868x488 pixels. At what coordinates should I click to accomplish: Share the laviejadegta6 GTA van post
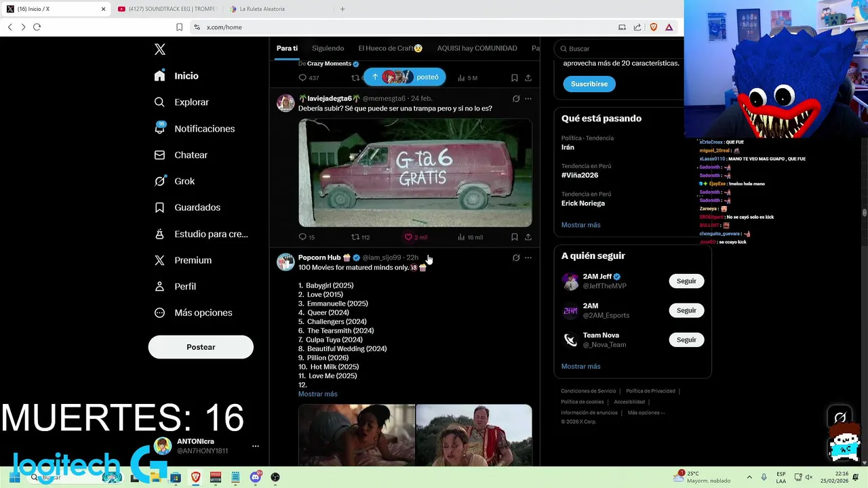528,237
